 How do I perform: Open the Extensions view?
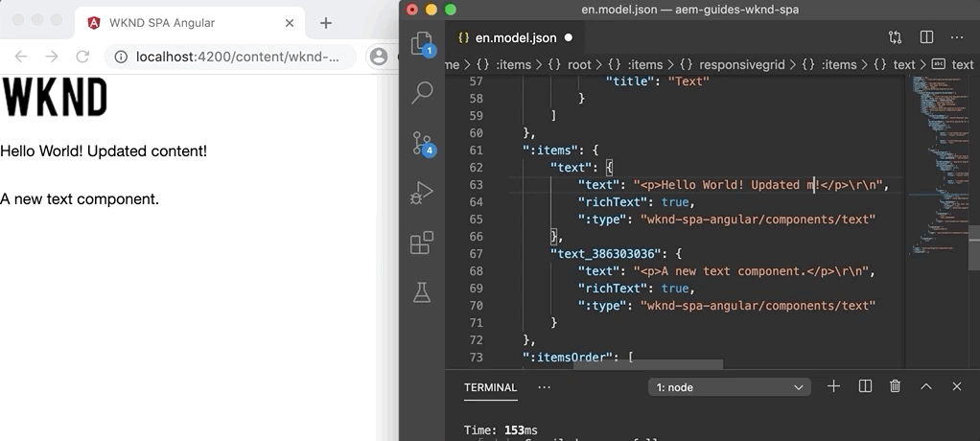422,243
